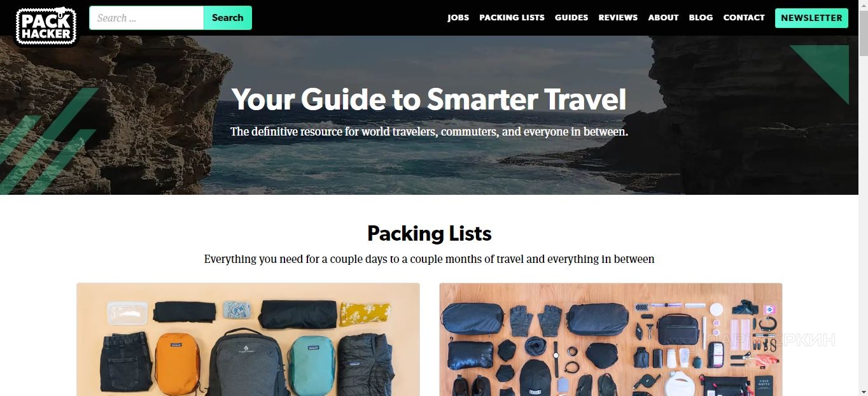This screenshot has width=868, height=396.
Task: Open the Reviews section
Action: point(618,18)
